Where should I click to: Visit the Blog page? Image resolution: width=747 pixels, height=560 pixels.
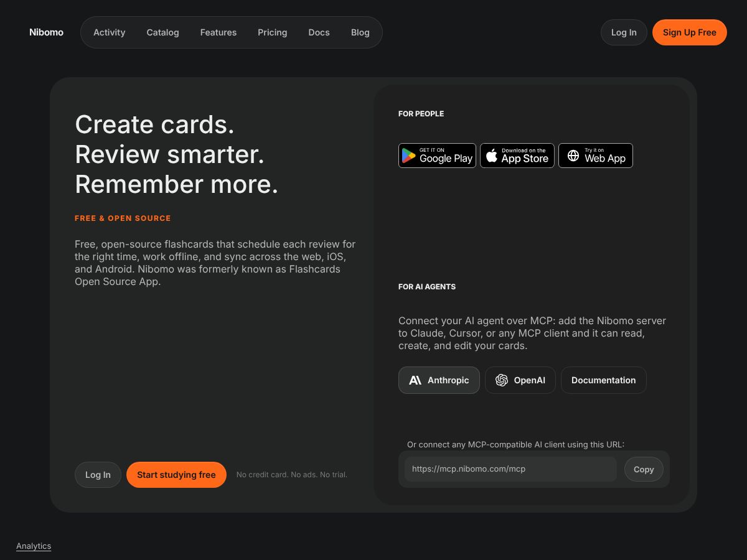point(360,32)
